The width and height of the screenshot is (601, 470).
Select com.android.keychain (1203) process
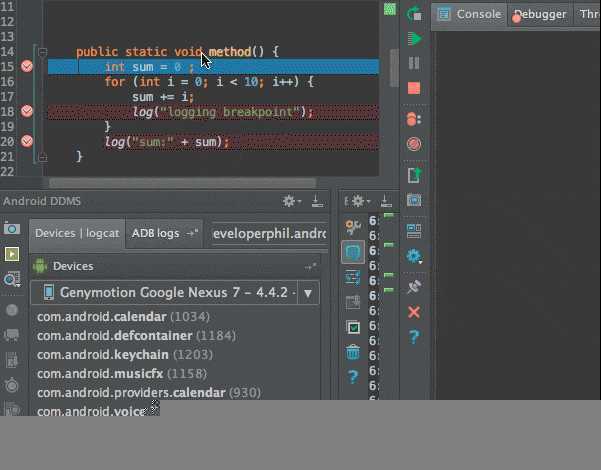coord(125,355)
